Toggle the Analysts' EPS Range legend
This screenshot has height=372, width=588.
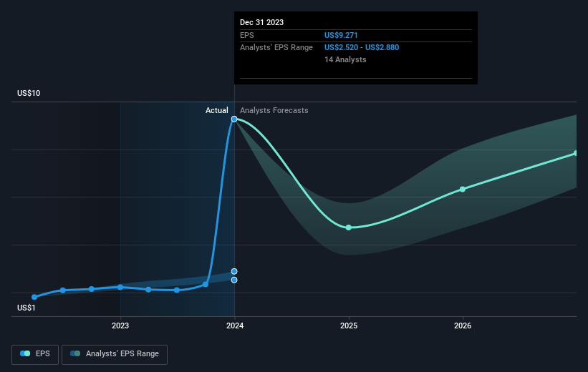pos(115,354)
